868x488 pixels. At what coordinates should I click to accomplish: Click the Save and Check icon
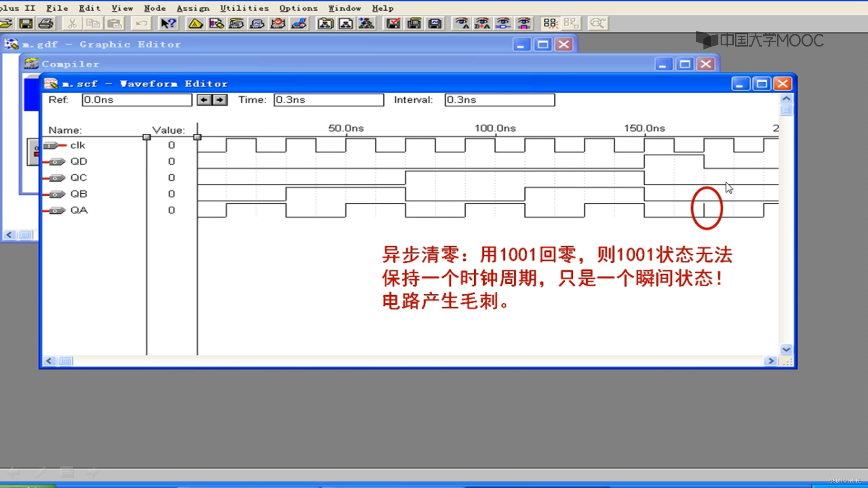click(393, 23)
